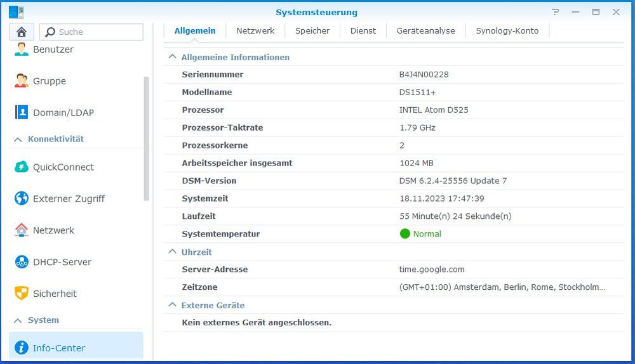Image resolution: width=635 pixels, height=364 pixels.
Task: Open the Gruppe group icon
Action: pos(22,81)
